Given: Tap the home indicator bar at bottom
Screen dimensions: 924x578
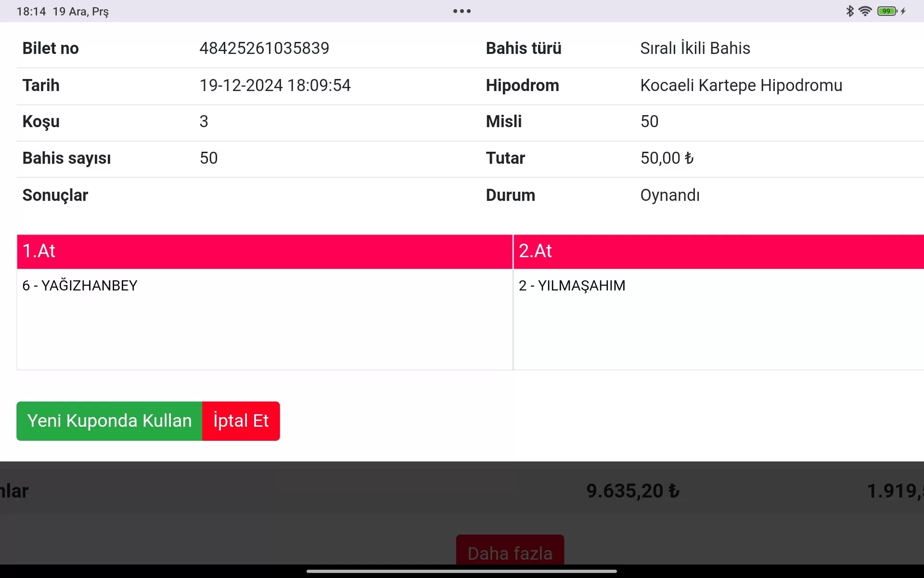Looking at the screenshot, I should pyautogui.click(x=462, y=571).
